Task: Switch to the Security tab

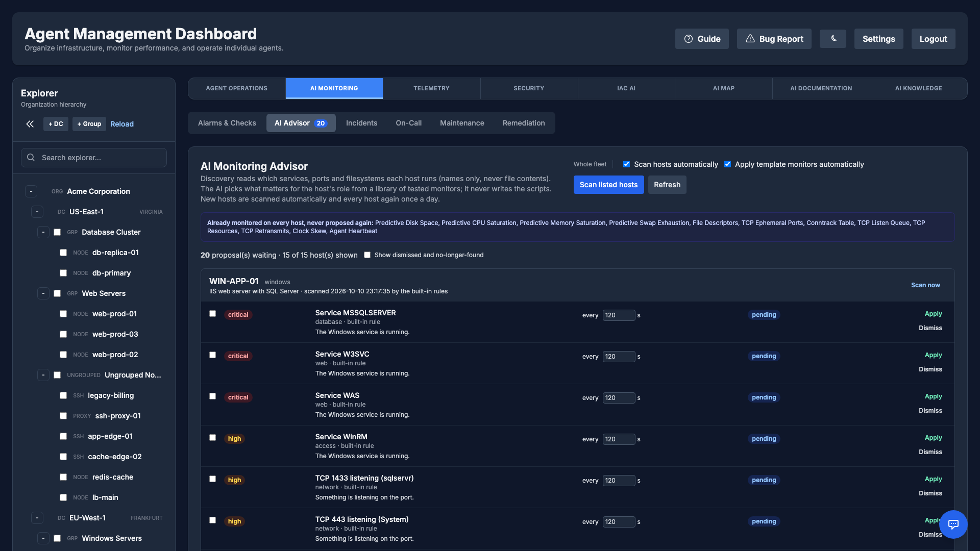Action: click(x=529, y=88)
